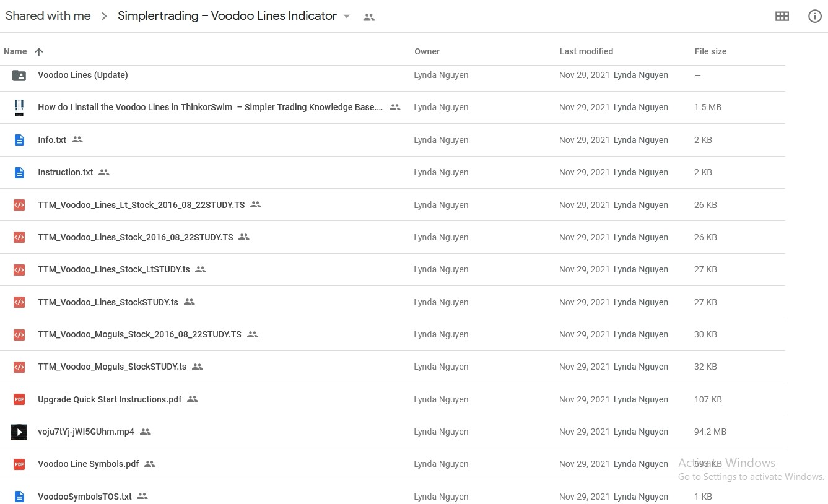Click video thumbnail of voju7tYj-jWI5GUhm.mp4
The height and width of the screenshot is (504, 828).
pos(19,432)
